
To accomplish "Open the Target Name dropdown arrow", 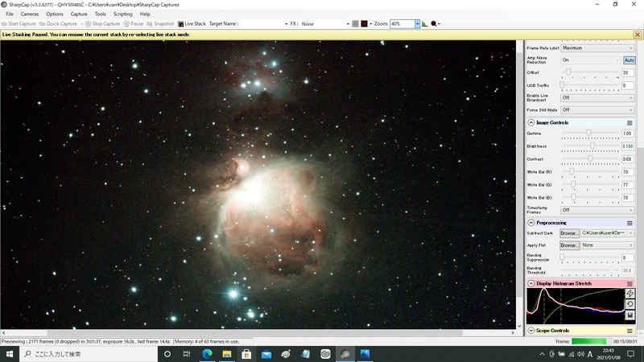I will (287, 24).
